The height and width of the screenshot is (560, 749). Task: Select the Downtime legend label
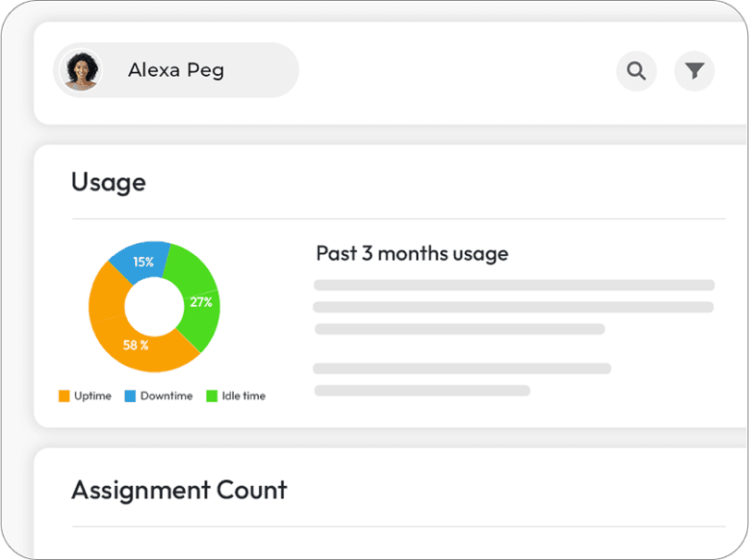click(x=166, y=396)
